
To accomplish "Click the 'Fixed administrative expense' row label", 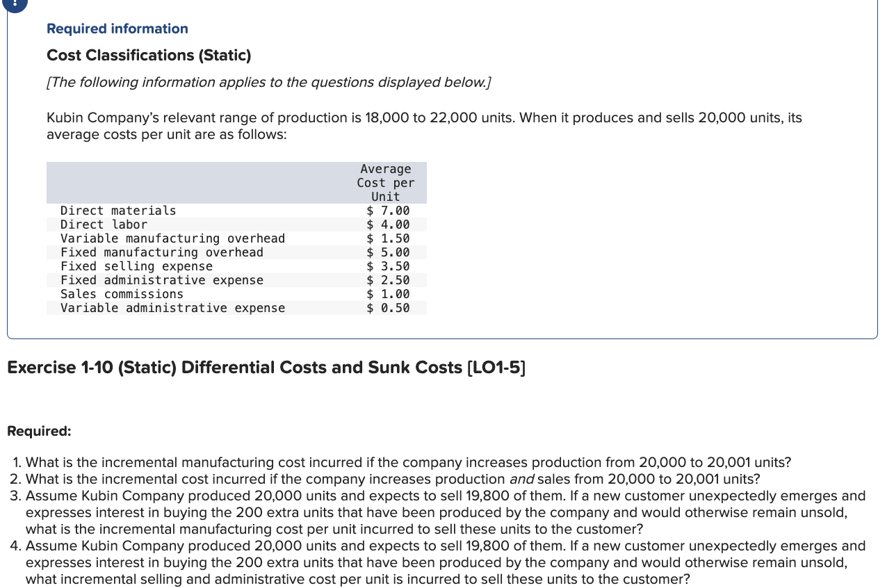I will pyautogui.click(x=162, y=280).
